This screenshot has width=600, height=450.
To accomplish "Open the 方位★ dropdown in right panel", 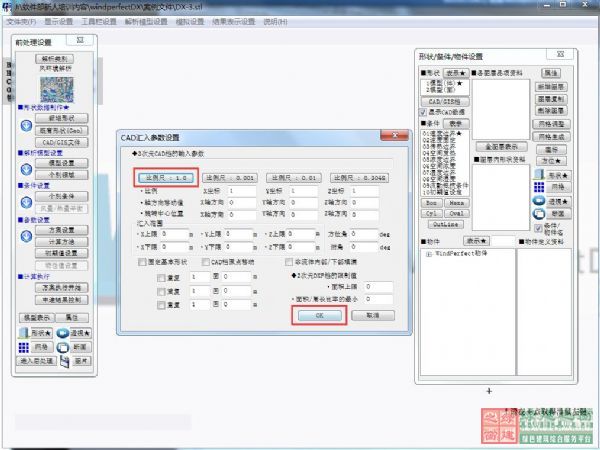I will point(551,158).
